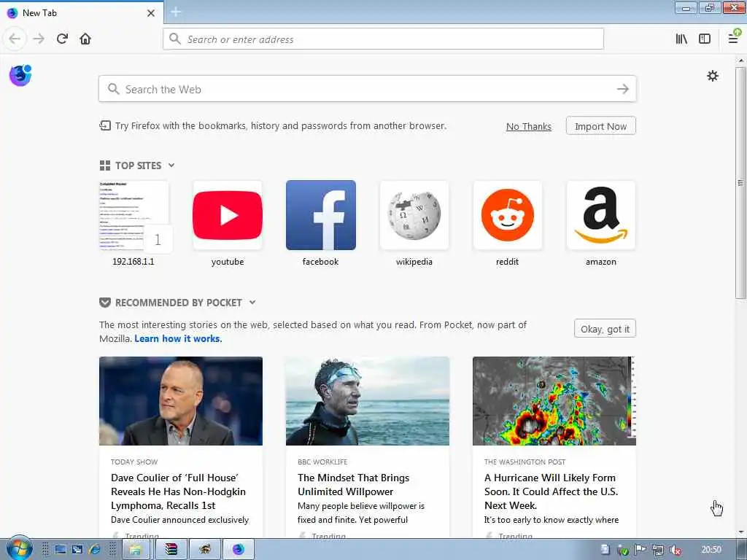The height and width of the screenshot is (560, 747).
Task: Open the hurricane radar story image
Action: (x=554, y=401)
